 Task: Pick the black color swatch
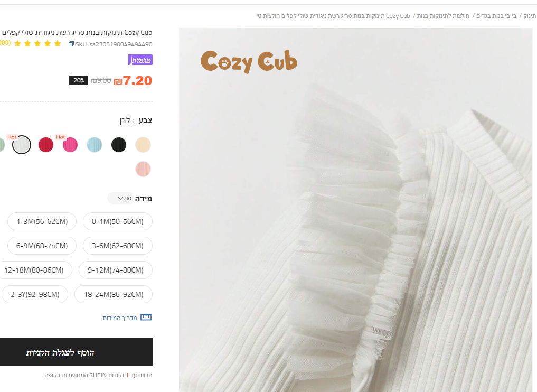point(119,145)
